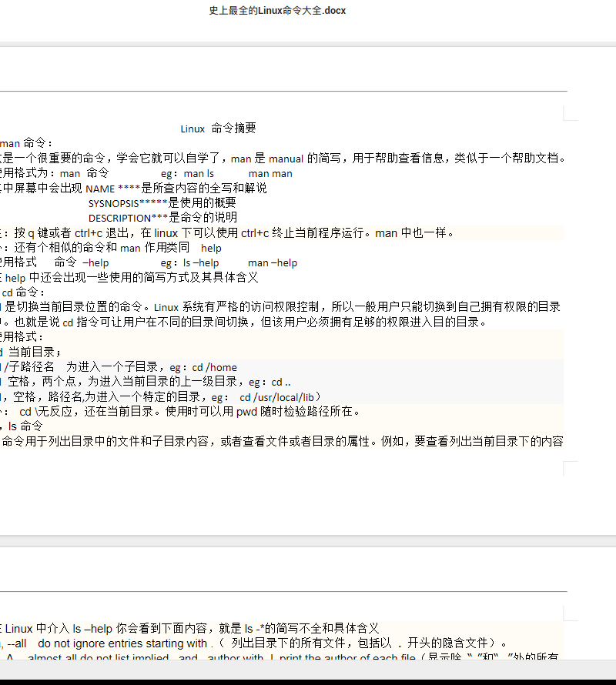Click the line "help 中还会出现一些使用的简写方式及其具体含义"

[x=132, y=277]
